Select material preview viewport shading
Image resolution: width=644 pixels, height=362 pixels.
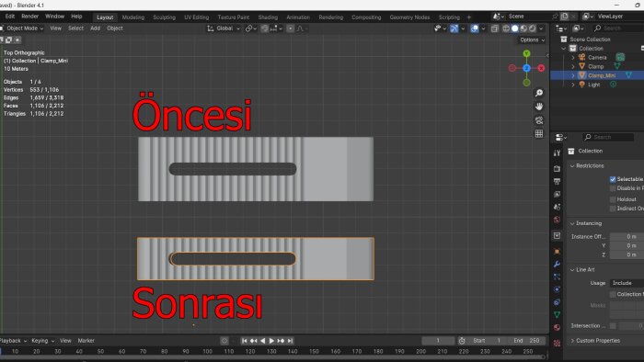(x=523, y=28)
